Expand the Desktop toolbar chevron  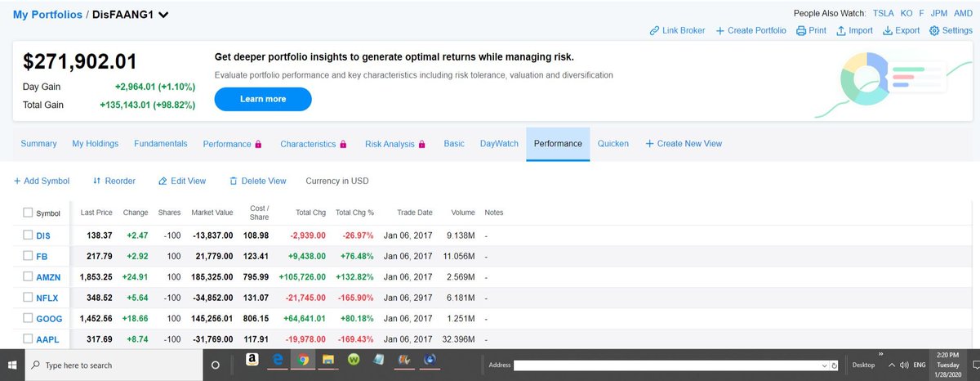tap(882, 356)
